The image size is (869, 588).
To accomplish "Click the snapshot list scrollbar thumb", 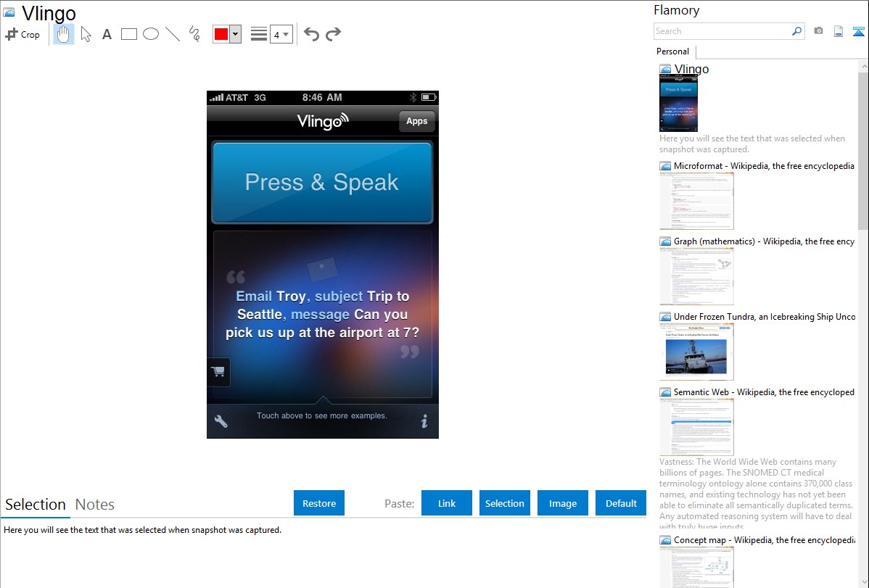I will click(863, 149).
